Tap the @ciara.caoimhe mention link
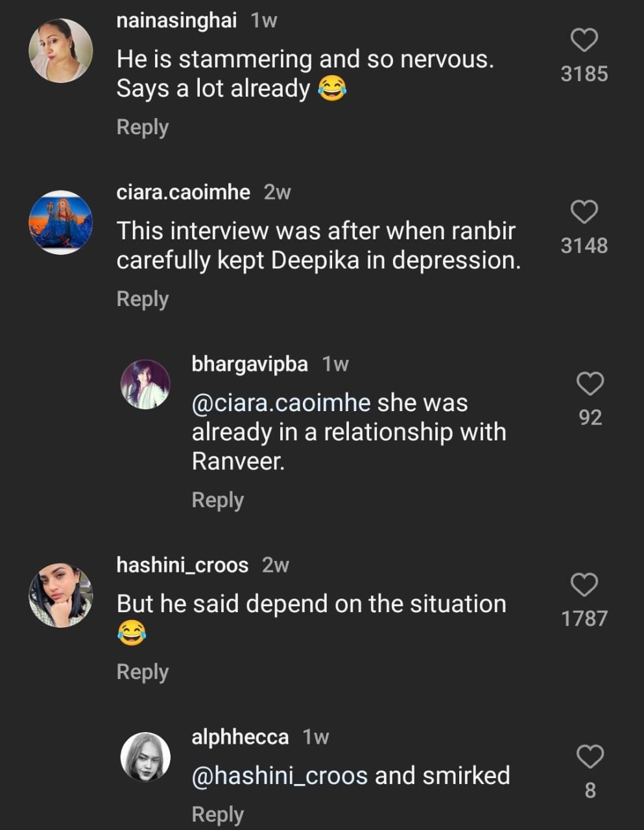This screenshot has width=644, height=830. tap(281, 403)
